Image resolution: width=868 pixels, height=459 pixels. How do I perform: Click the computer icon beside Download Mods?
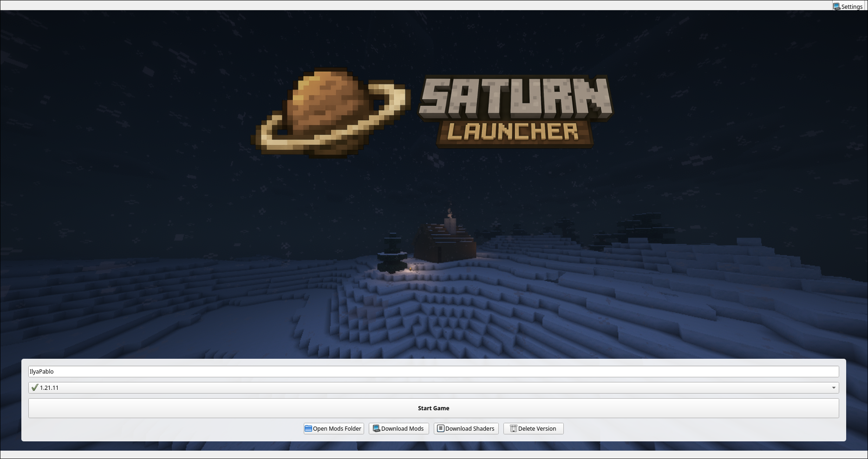376,428
